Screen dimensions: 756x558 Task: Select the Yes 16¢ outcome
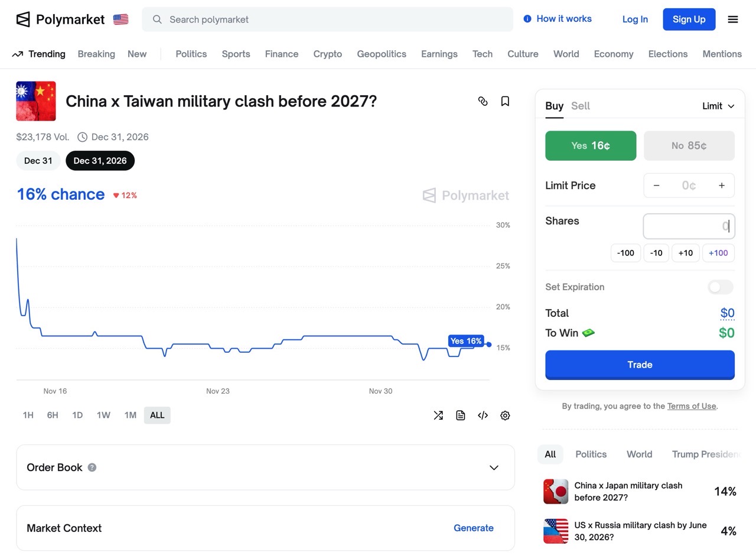pyautogui.click(x=591, y=145)
